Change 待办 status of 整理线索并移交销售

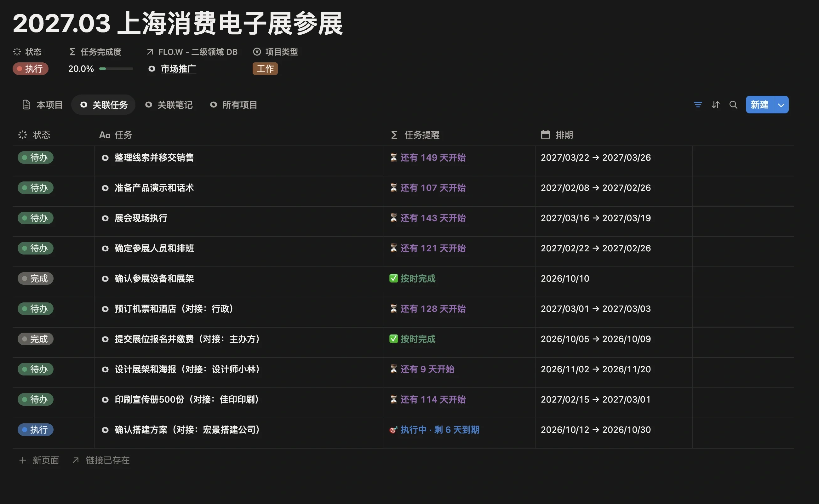pyautogui.click(x=36, y=157)
